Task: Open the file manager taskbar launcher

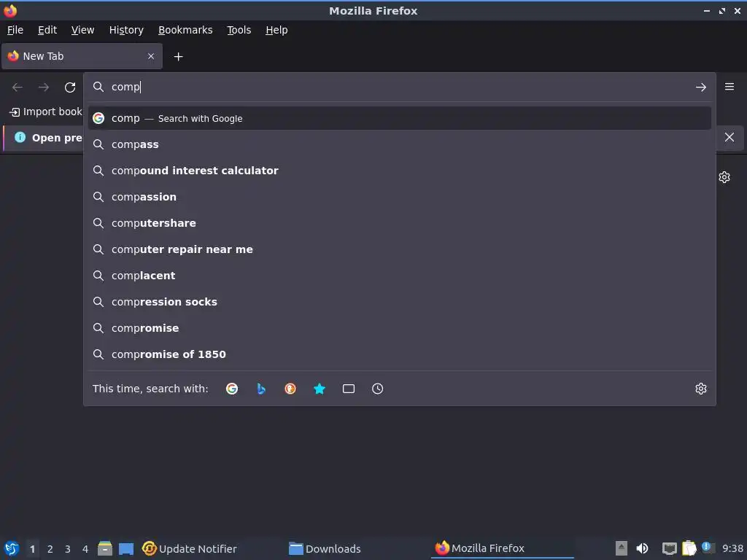Action: tap(105, 548)
